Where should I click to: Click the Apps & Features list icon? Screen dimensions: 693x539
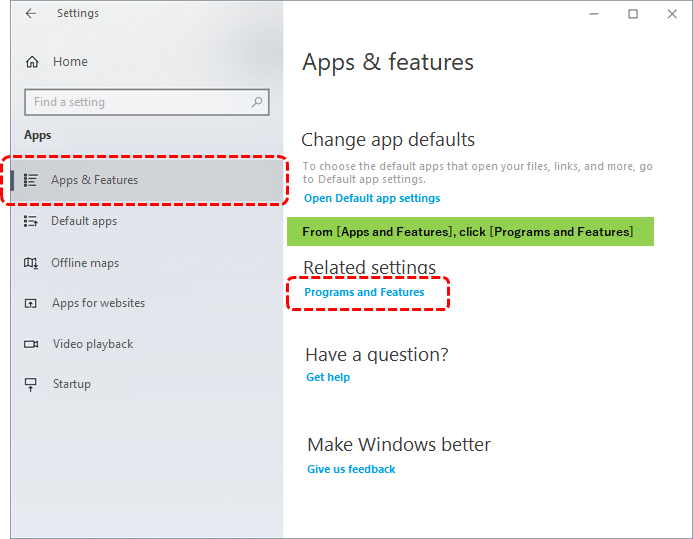coord(31,180)
